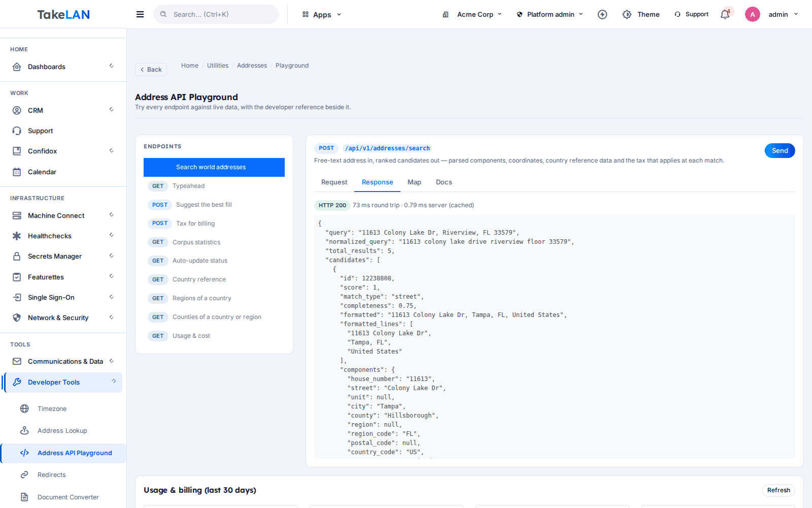Open the Theme settings gear

click(x=627, y=14)
